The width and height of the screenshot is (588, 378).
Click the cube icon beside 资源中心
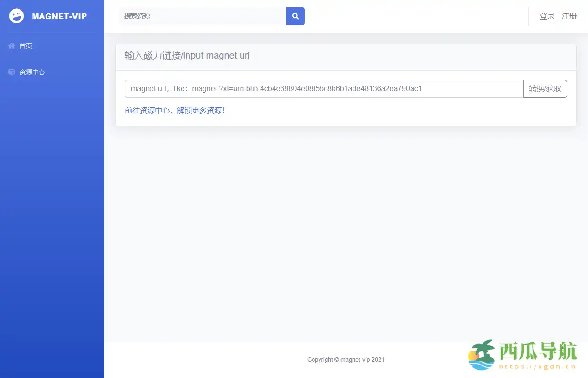pyautogui.click(x=12, y=72)
